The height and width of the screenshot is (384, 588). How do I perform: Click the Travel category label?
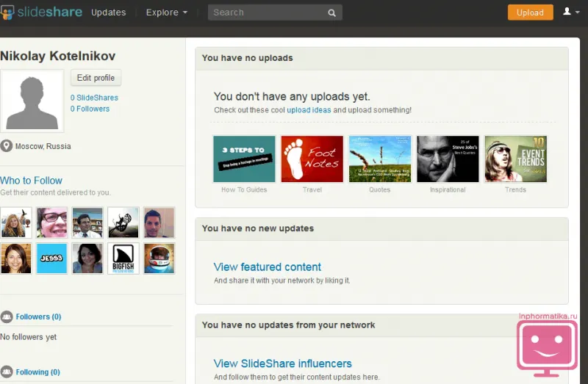pyautogui.click(x=312, y=189)
